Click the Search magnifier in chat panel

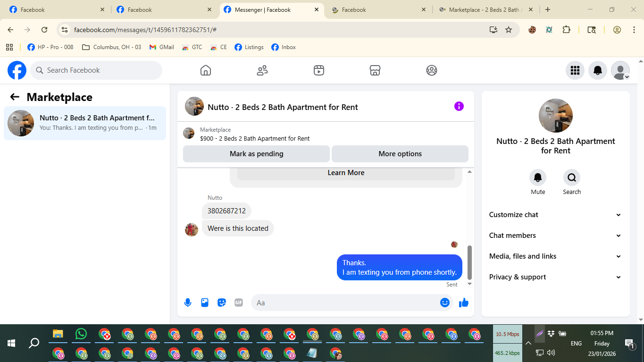[572, 177]
